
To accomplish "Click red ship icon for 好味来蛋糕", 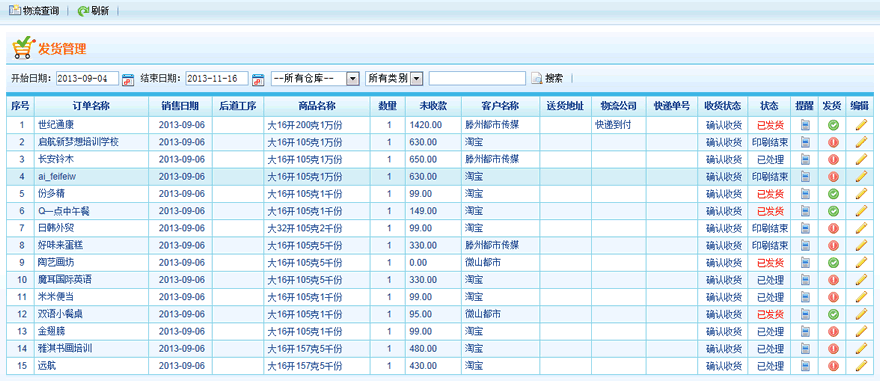I will pos(833,245).
